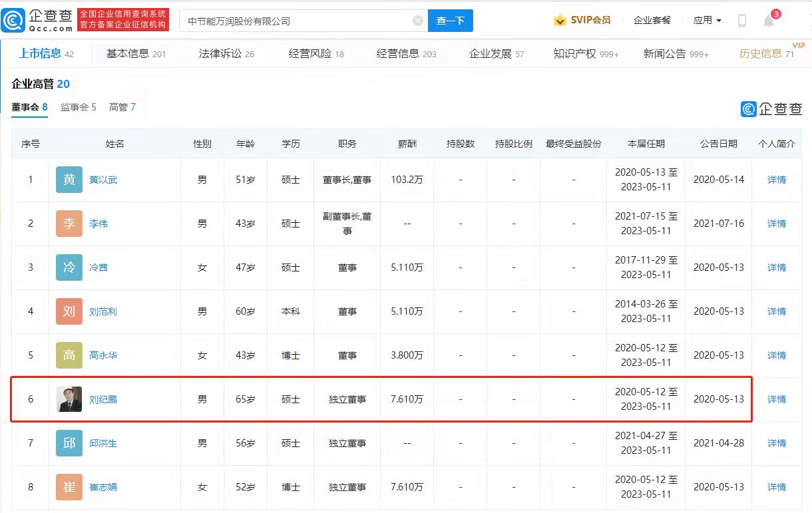
Task: Open the 知识产权 navigation tab
Action: pos(586,54)
